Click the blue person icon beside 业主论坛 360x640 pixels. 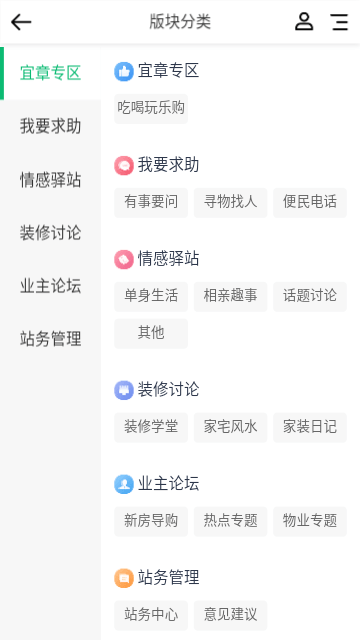(x=124, y=484)
